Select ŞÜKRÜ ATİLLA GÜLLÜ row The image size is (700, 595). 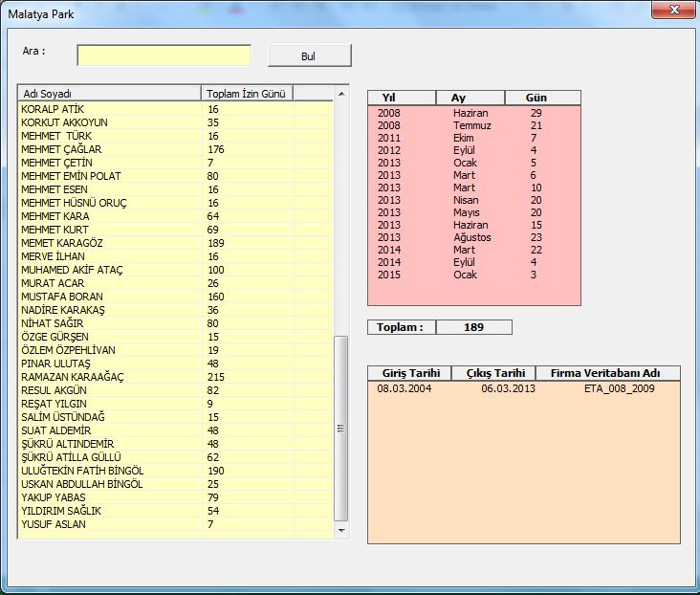click(176, 457)
